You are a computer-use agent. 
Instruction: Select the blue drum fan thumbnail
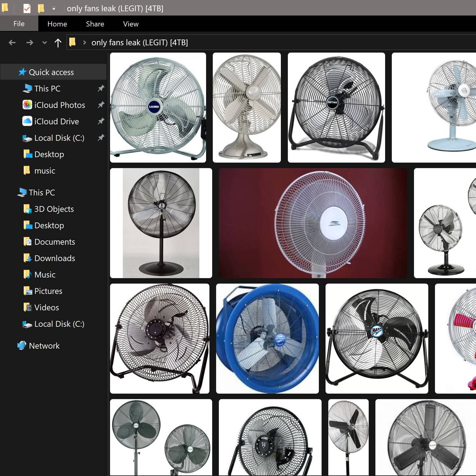point(267,339)
